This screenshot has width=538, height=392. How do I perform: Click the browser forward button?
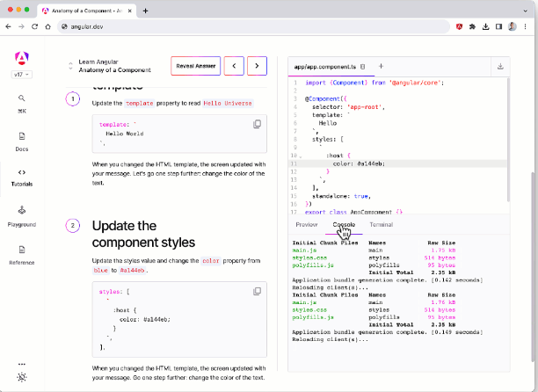coord(21,26)
